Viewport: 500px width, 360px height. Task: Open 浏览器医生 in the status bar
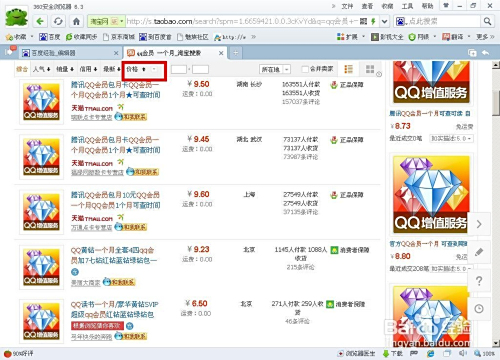coord(357,353)
